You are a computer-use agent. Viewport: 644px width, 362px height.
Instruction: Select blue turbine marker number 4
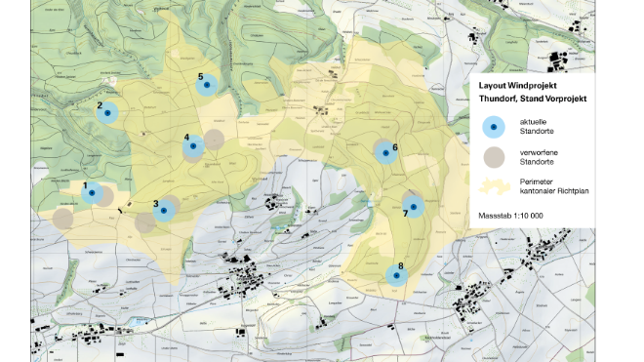(x=193, y=145)
